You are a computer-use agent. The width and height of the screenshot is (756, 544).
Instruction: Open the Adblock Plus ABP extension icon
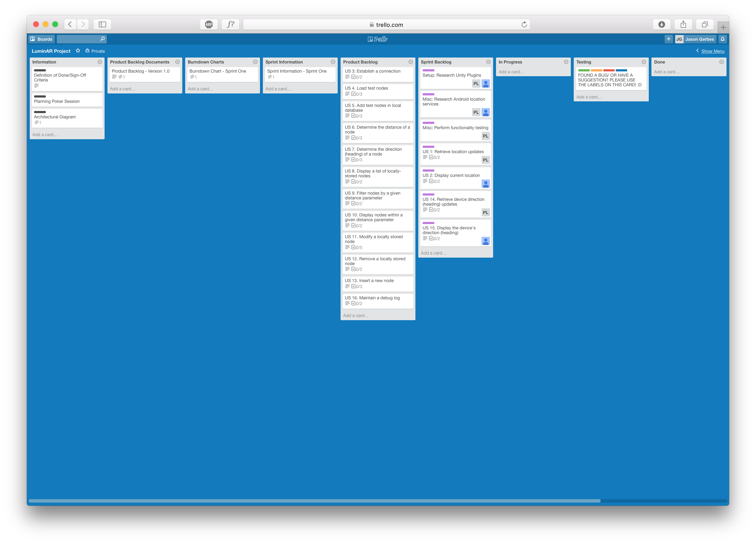(x=209, y=24)
